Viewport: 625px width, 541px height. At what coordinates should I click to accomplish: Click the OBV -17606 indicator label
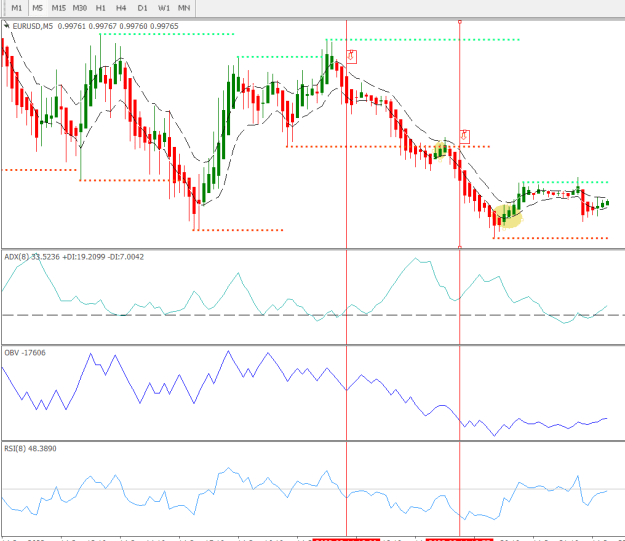[x=25, y=353]
